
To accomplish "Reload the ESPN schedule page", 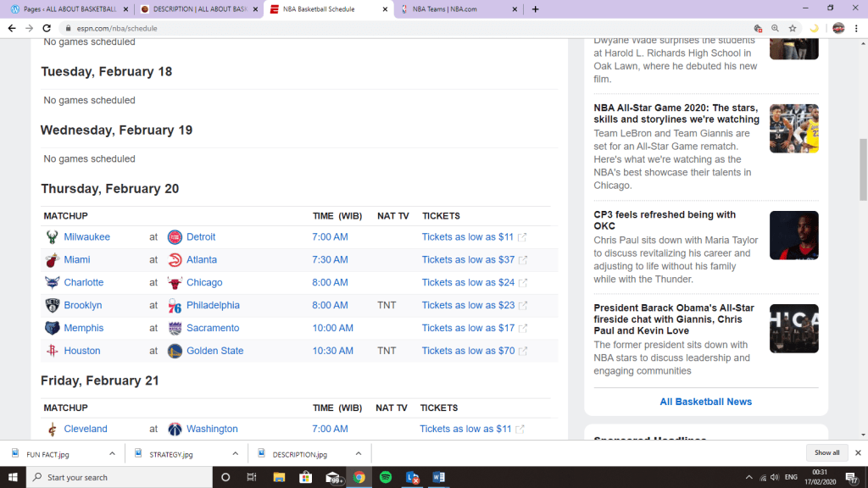I will (47, 28).
